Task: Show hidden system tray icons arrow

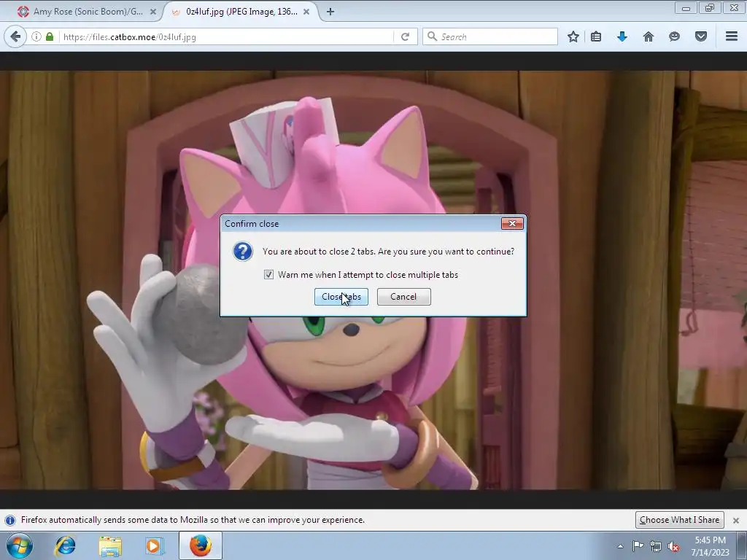Action: click(x=620, y=546)
